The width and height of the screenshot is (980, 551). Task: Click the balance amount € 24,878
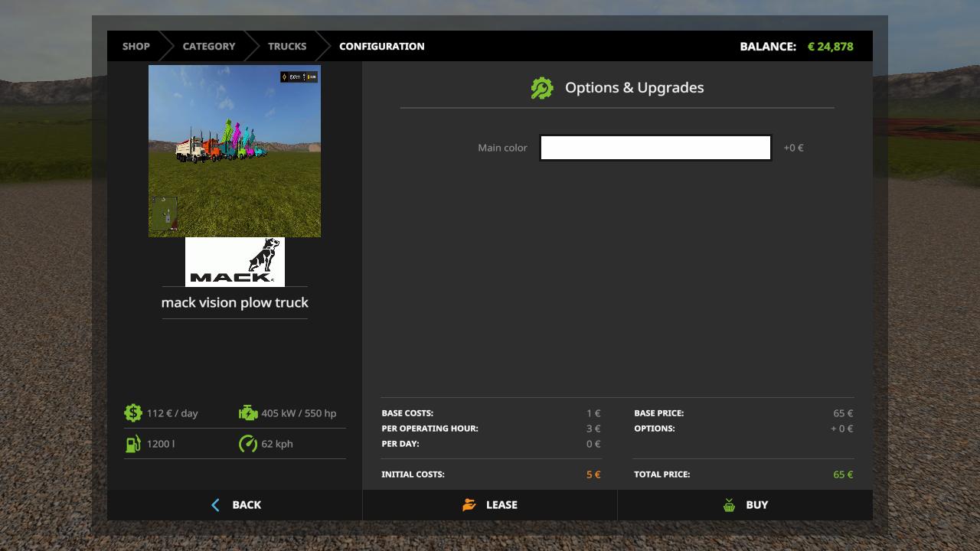[831, 46]
